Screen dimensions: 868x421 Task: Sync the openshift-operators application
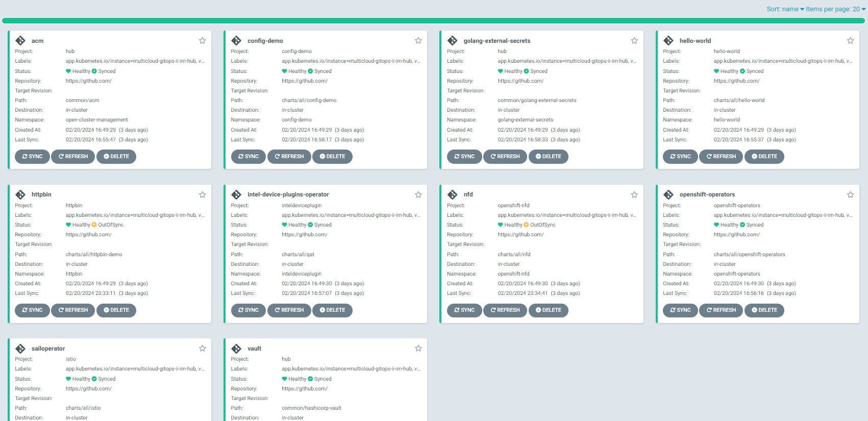coord(680,310)
